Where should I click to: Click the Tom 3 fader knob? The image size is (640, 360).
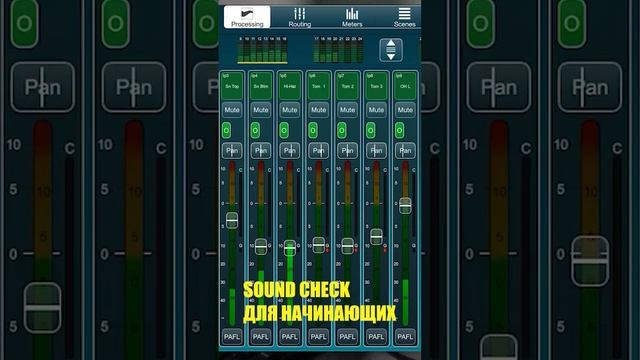pos(376,237)
